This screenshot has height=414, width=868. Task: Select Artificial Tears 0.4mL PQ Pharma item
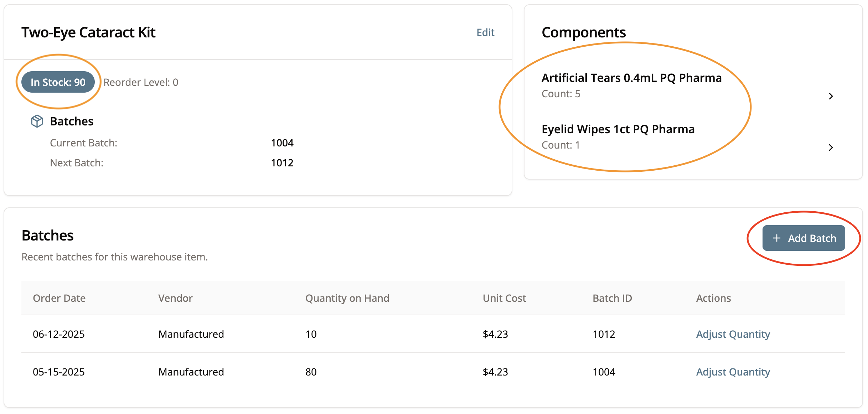point(631,78)
